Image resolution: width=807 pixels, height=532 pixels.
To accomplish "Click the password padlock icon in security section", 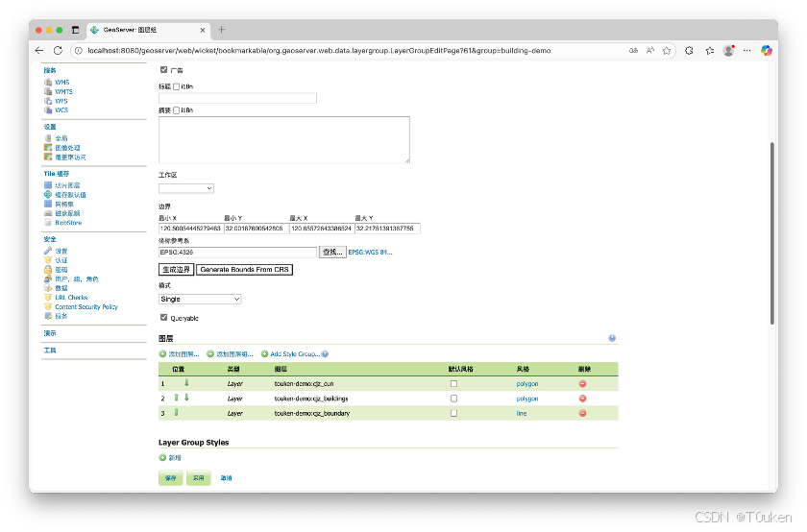I will click(48, 270).
